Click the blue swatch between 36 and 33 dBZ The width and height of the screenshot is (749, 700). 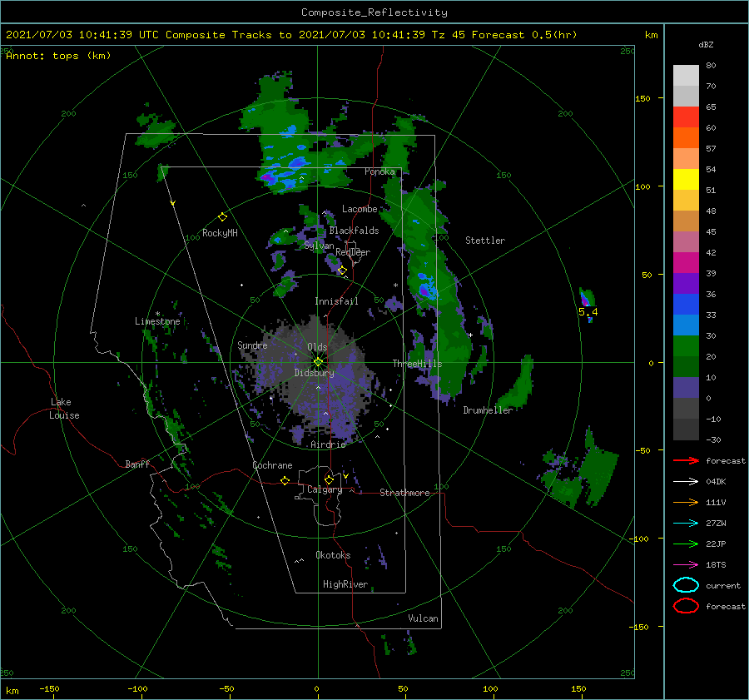coord(686,305)
